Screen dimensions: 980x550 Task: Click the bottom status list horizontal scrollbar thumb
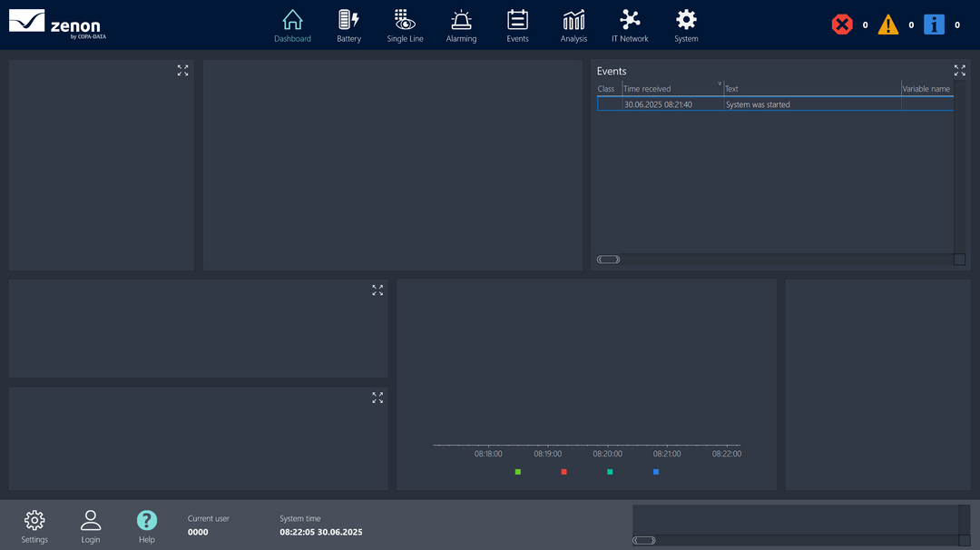(x=643, y=541)
